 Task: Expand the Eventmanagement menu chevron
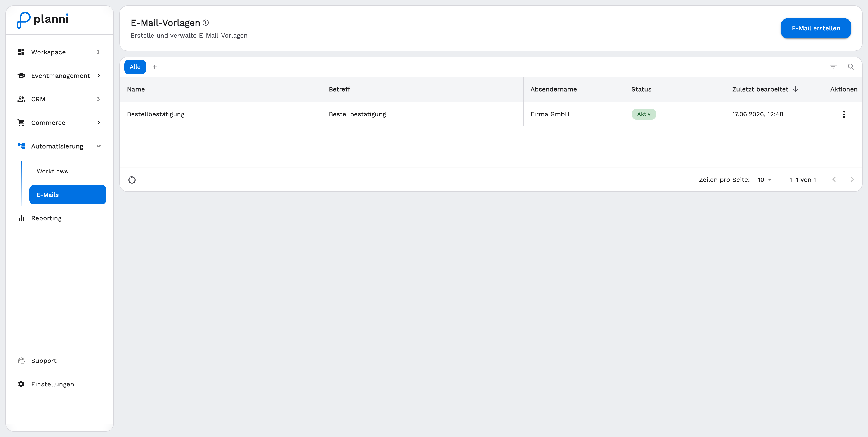[x=99, y=76]
